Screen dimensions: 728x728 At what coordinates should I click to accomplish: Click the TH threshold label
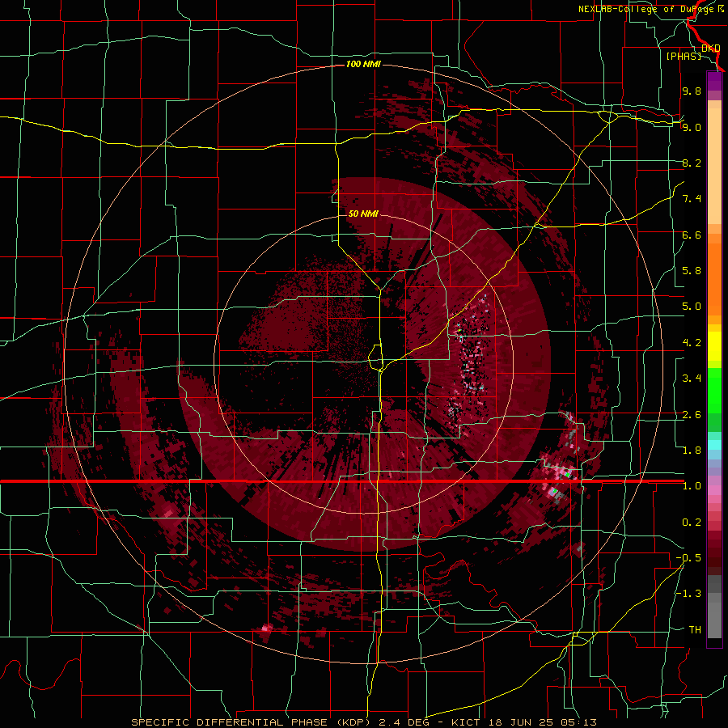click(695, 630)
